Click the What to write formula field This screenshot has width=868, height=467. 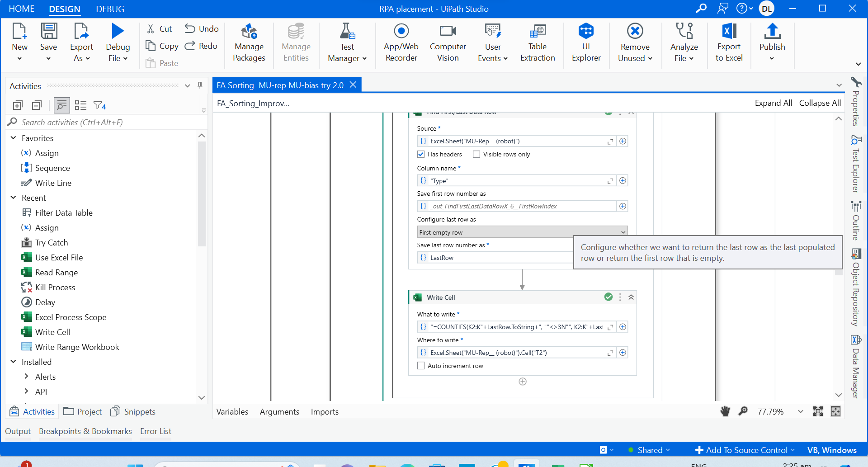(x=517, y=326)
